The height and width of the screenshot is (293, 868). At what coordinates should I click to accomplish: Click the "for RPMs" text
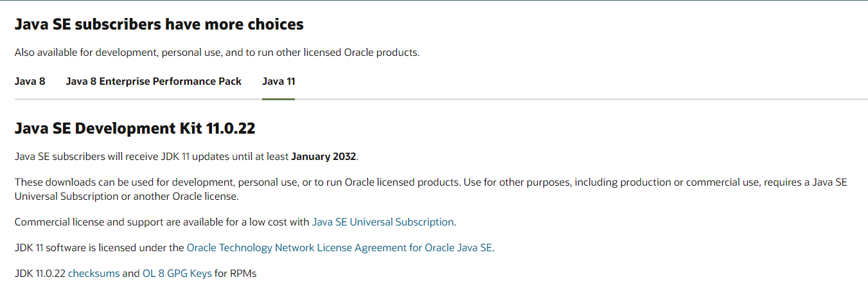tap(235, 274)
